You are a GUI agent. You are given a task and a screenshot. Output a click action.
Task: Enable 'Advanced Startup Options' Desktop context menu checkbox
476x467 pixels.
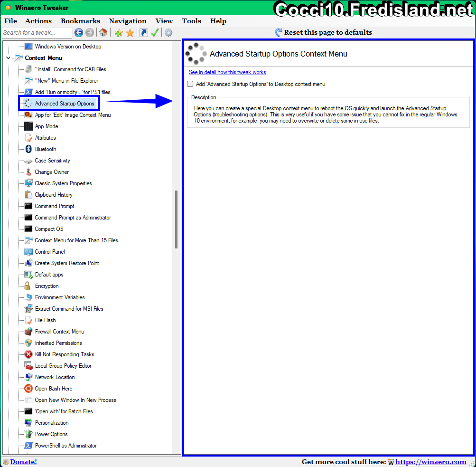click(190, 84)
